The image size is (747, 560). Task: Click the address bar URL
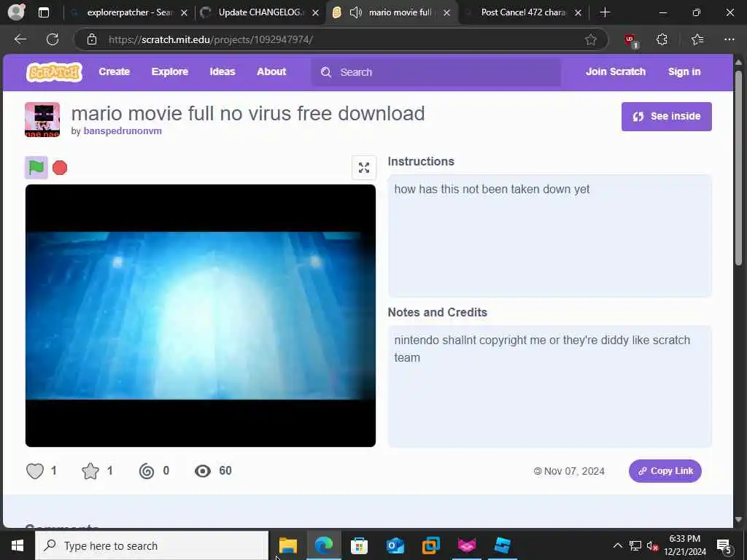(x=211, y=39)
